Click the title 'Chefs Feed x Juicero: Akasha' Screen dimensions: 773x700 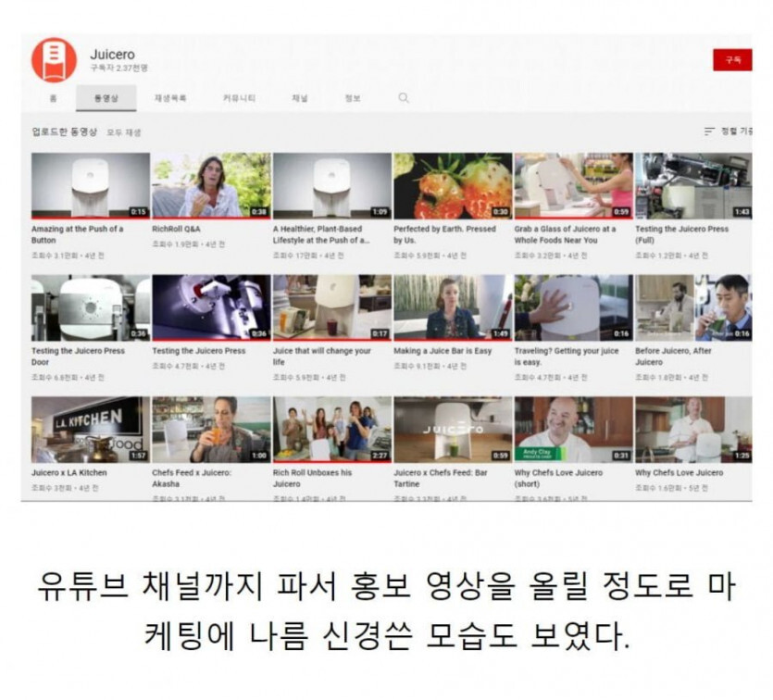pyautogui.click(x=192, y=478)
